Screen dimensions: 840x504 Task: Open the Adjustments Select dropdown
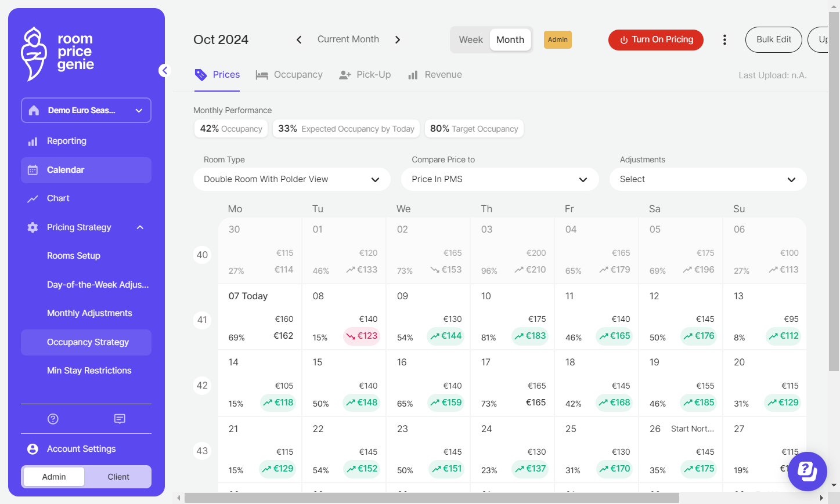708,179
